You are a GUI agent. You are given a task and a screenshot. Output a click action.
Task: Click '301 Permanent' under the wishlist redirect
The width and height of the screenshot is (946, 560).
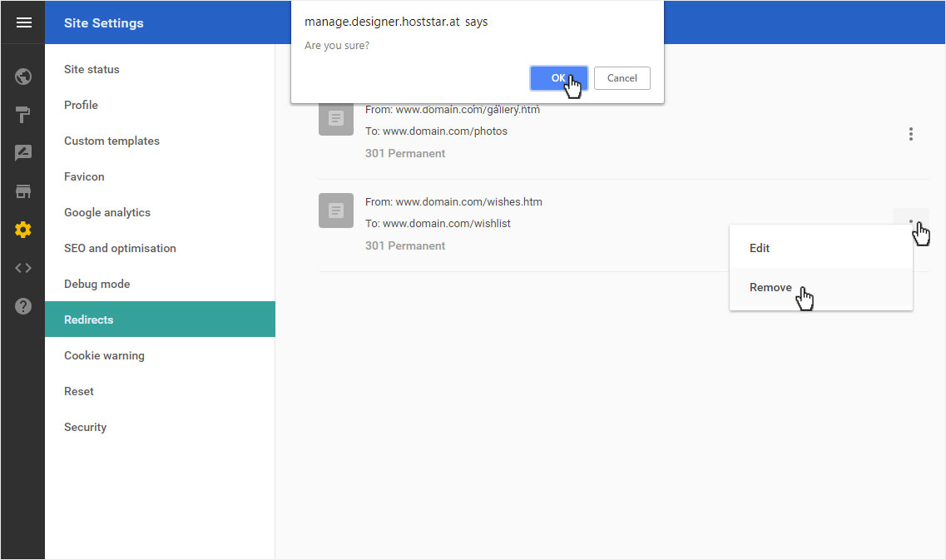pos(405,245)
